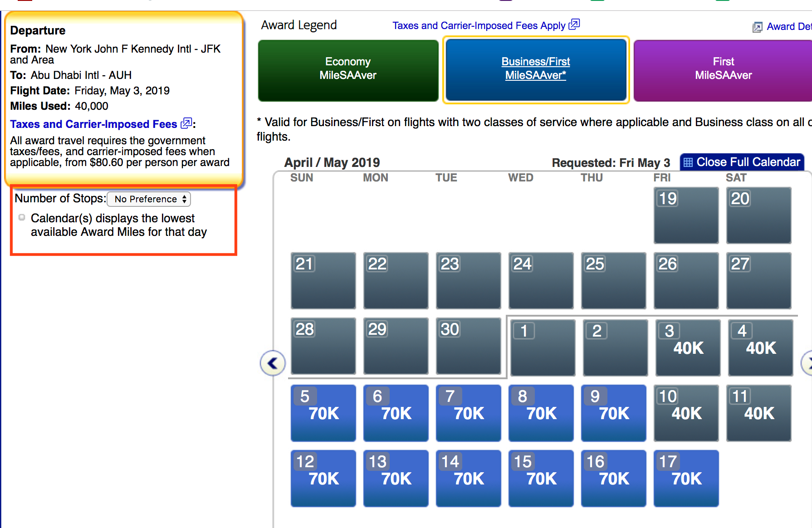
Task: Click the Award Details link
Action: pos(789,27)
